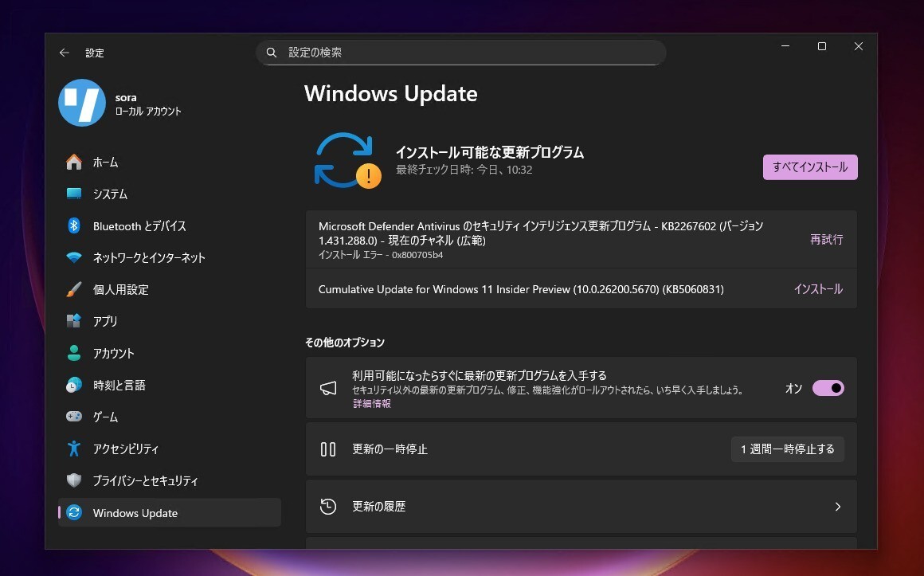Click the Gaming controller icon
924x576 pixels.
click(73, 416)
